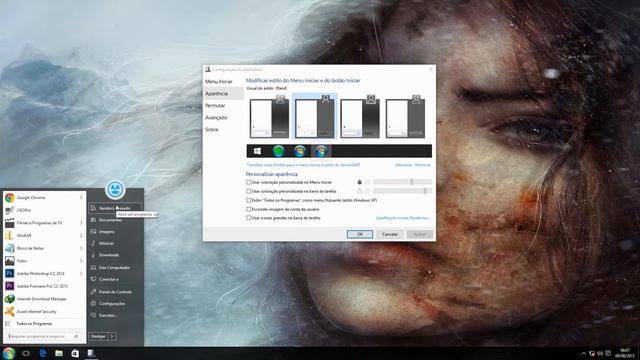640x360 pixels.
Task: Expand Google Chrome submenu arrow
Action: [x=81, y=198]
